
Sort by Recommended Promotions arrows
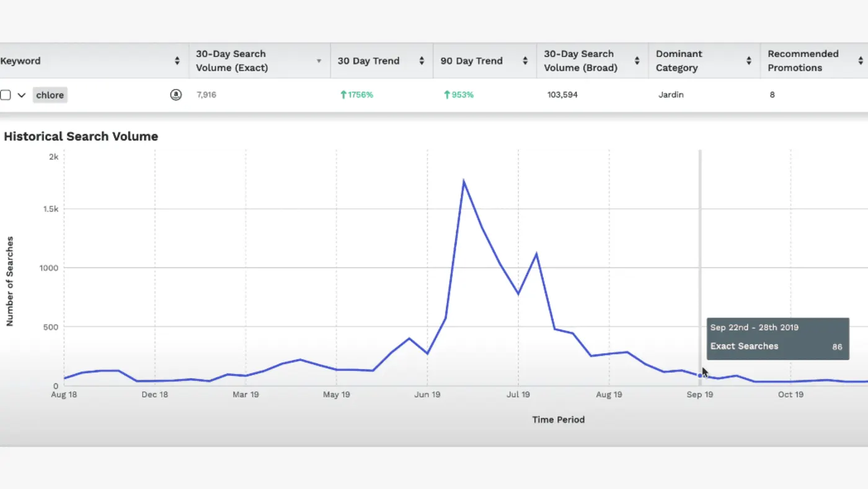pos(861,61)
